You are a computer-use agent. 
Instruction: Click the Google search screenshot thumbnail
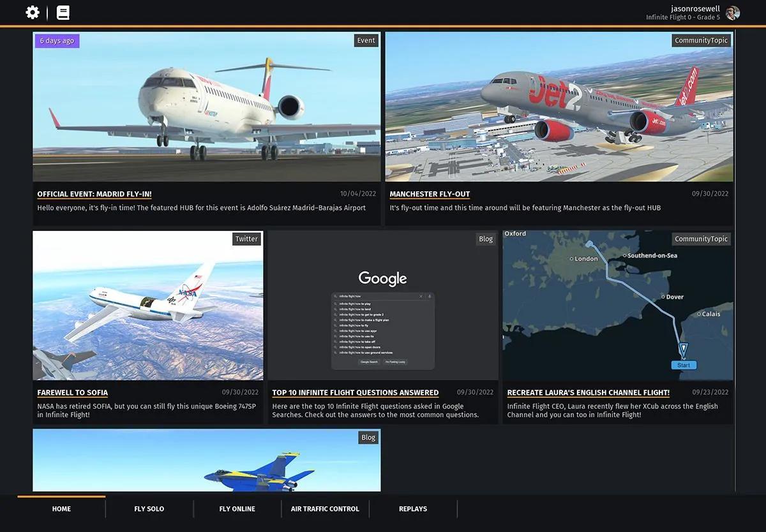383,306
